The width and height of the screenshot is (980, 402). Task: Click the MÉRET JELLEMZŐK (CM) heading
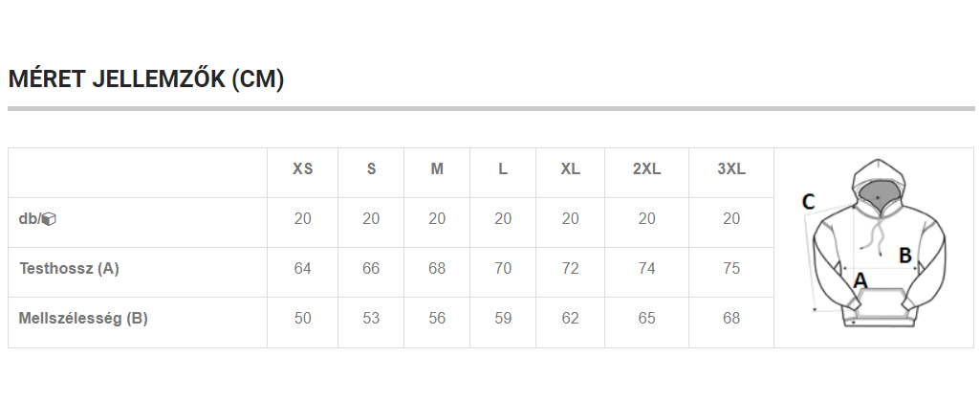146,79
